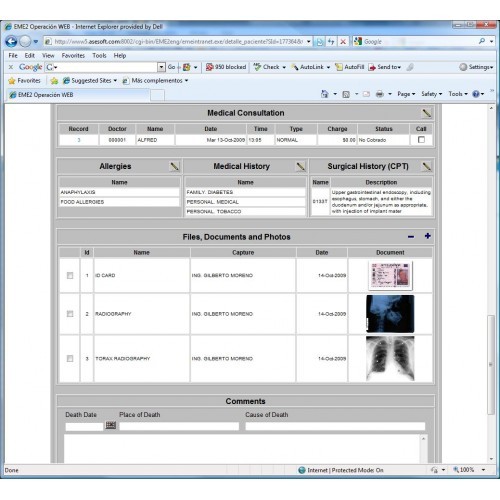Open Death Date calendar picker icon
The width and height of the screenshot is (500, 500).
(x=111, y=425)
